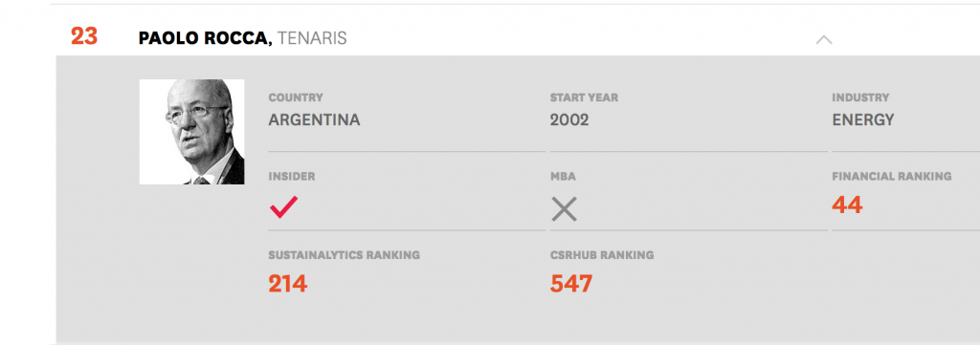Image resolution: width=980 pixels, height=345 pixels.
Task: Open Paolo Rocca's portrait photo
Action: coord(191,132)
